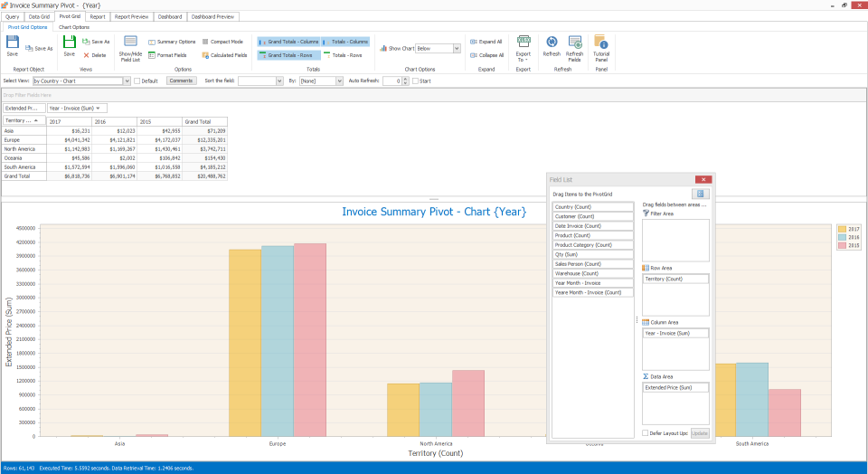868x474 pixels.
Task: Select Warehouse (Count) field
Action: click(593, 273)
